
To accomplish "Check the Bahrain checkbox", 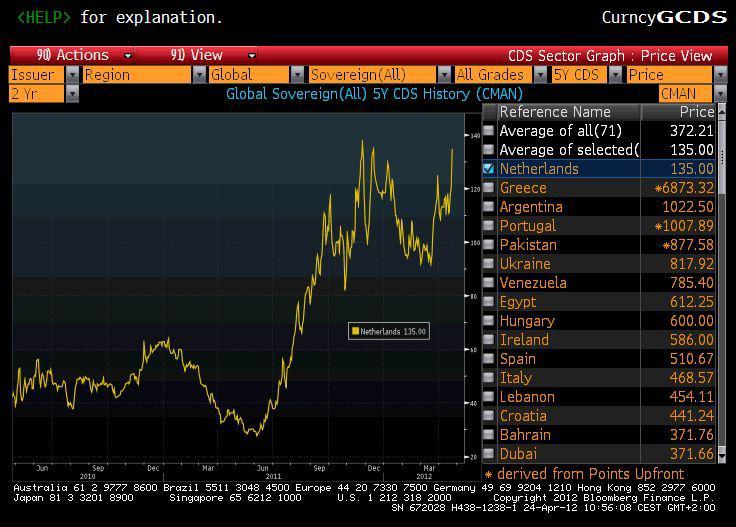I will (x=489, y=435).
